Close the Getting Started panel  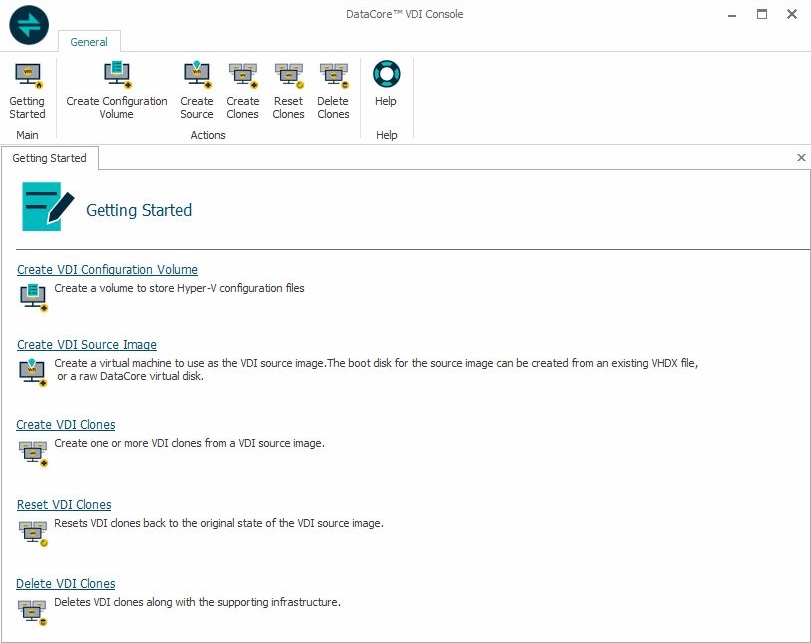(801, 158)
